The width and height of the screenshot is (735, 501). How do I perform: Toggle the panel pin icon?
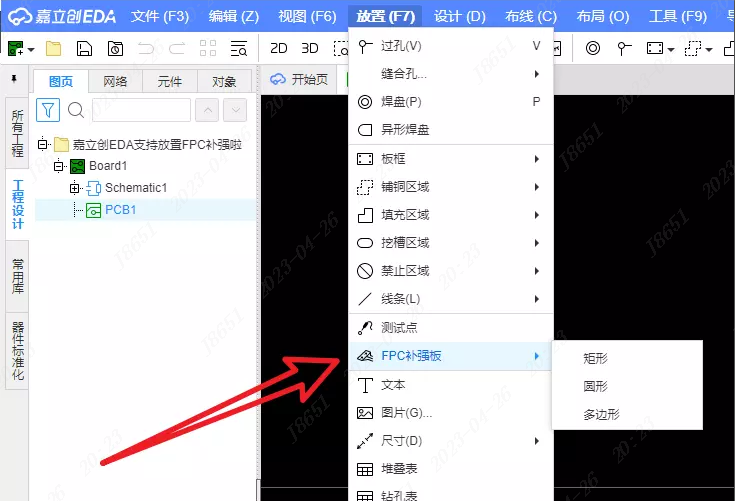click(x=14, y=79)
